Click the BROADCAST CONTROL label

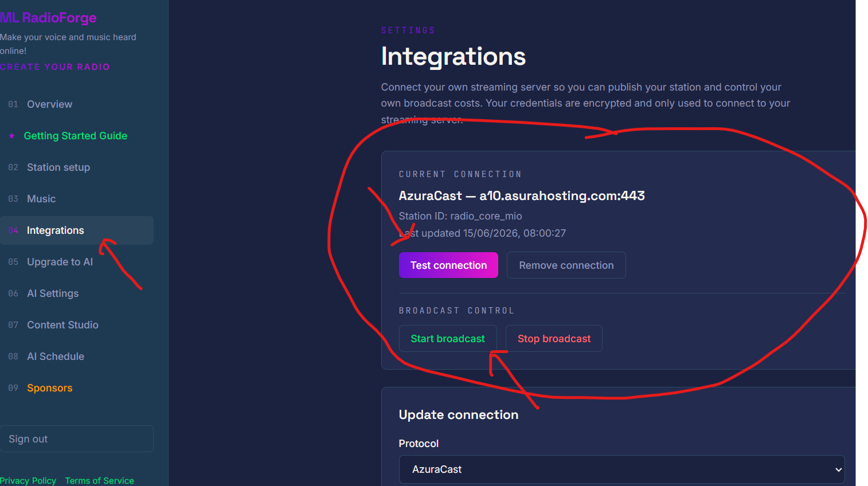coord(456,311)
